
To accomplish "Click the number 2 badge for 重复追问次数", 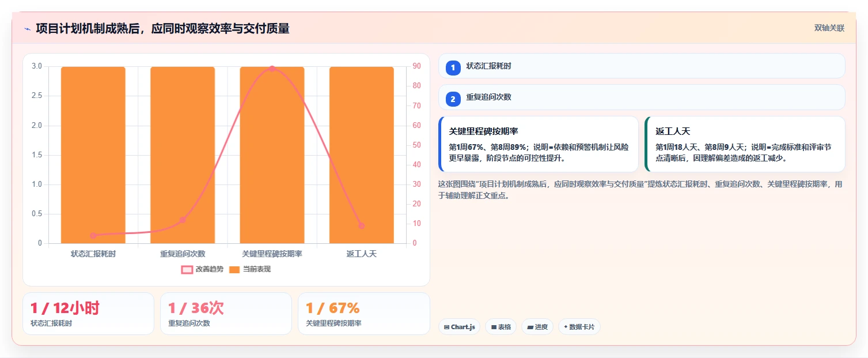I will tap(453, 99).
